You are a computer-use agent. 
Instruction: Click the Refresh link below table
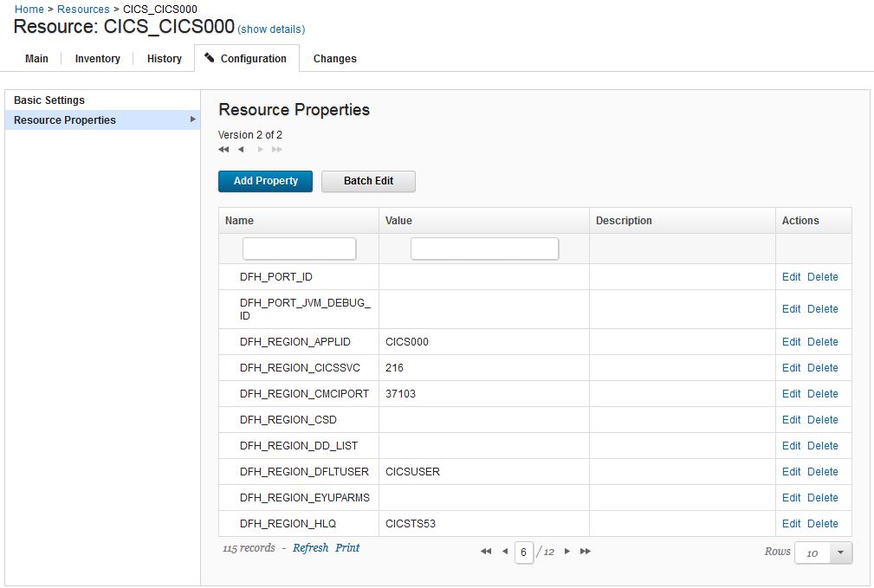click(310, 548)
